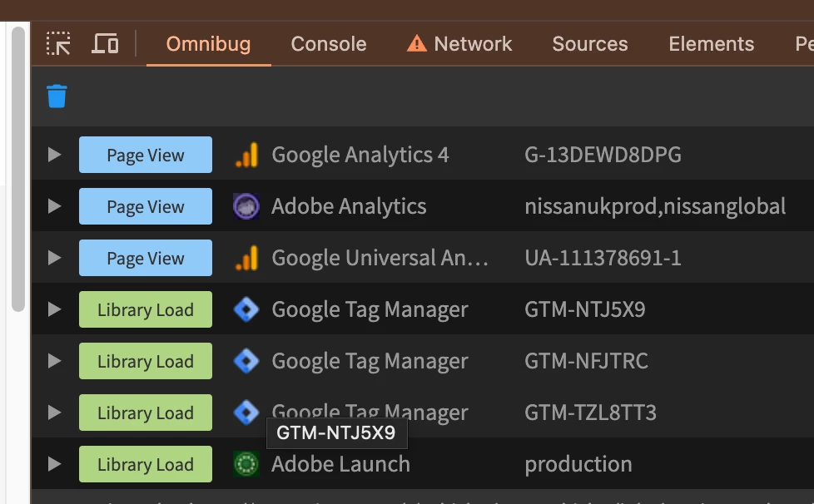Switch to the Omnibug tab

pyautogui.click(x=208, y=44)
